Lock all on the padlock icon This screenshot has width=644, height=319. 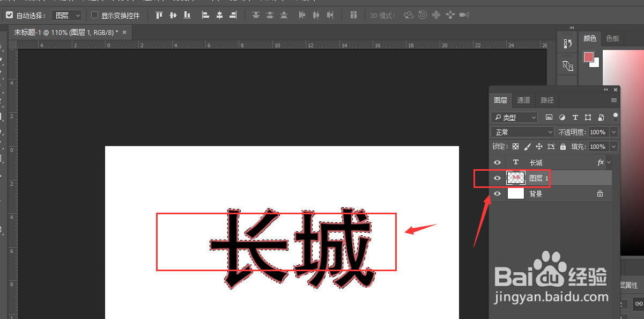tap(563, 147)
